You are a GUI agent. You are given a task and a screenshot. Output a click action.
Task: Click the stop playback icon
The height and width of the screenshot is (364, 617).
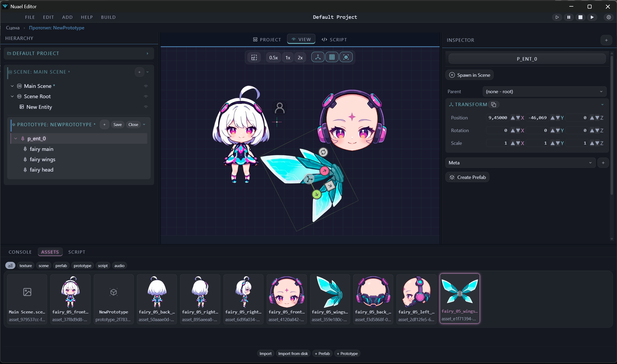580,17
